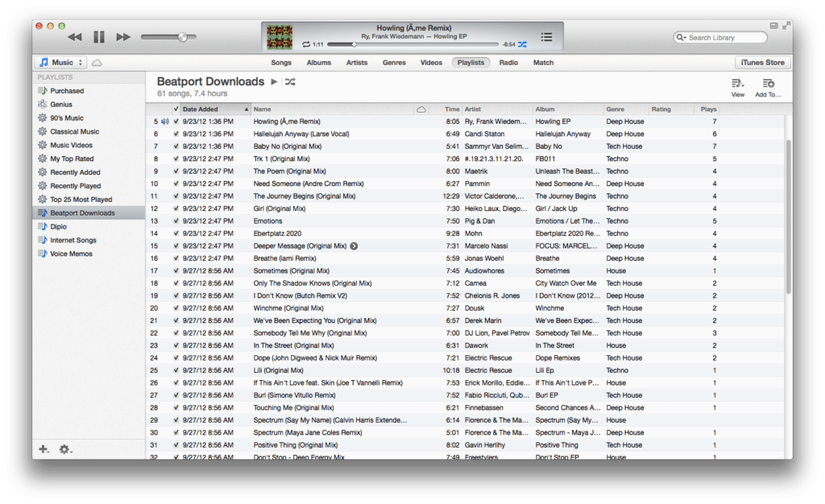Viewport: 825px width, 504px height.
Task: Click the now-playing speaker icon
Action: (164, 122)
